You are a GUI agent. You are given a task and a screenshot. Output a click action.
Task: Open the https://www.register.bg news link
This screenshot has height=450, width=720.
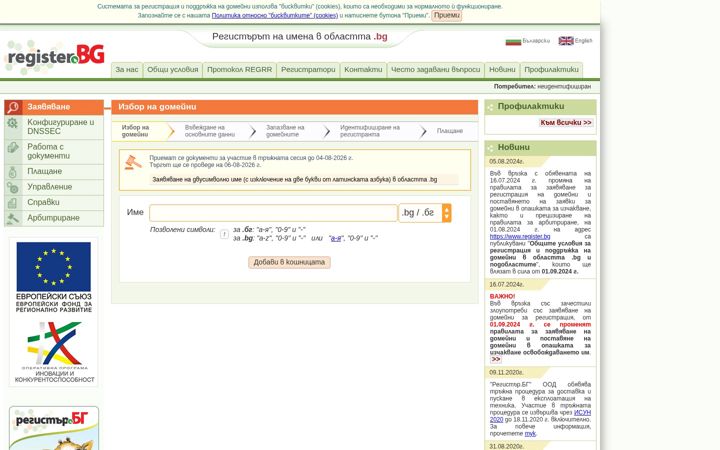click(520, 236)
